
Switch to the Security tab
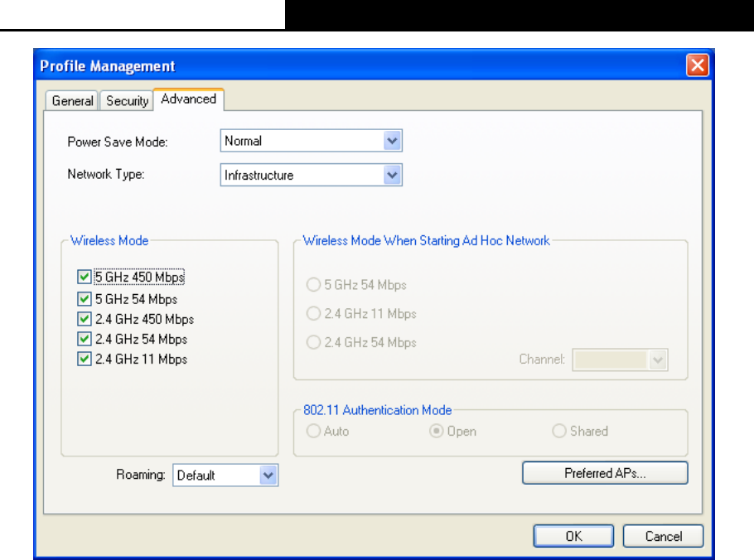tap(128, 101)
